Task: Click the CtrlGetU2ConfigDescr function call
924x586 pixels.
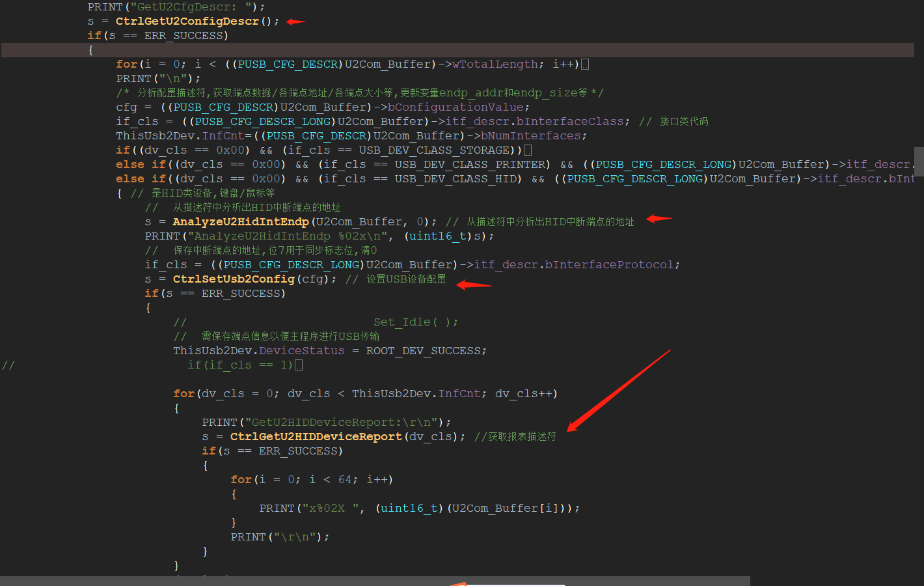Action: click(x=187, y=21)
